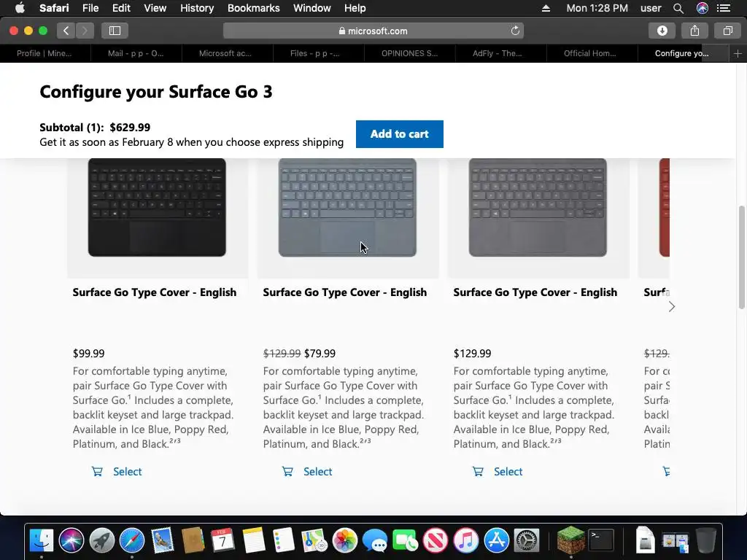Click the microsoft.com address bar

pos(373,31)
